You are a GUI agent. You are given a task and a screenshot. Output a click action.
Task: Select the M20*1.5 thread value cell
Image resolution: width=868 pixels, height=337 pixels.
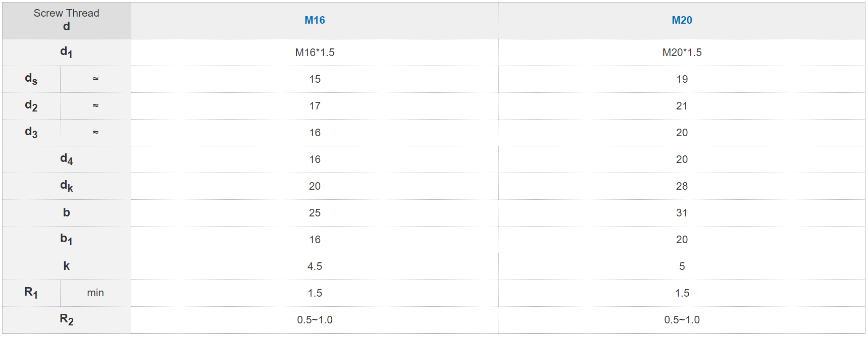pos(682,52)
